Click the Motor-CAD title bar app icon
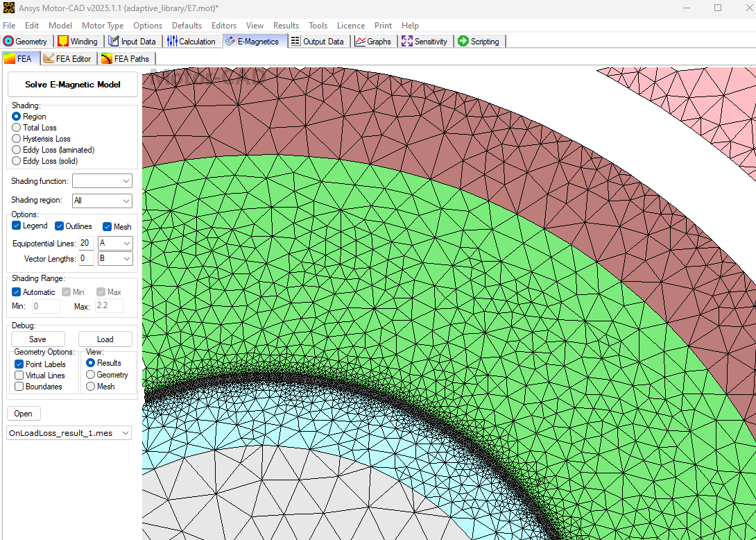756x540 pixels. point(8,8)
